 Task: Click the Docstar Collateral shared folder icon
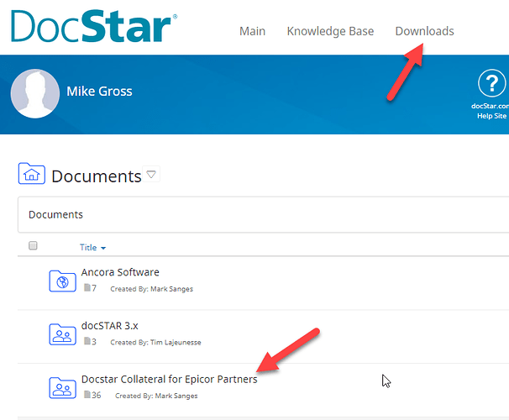coord(62,387)
